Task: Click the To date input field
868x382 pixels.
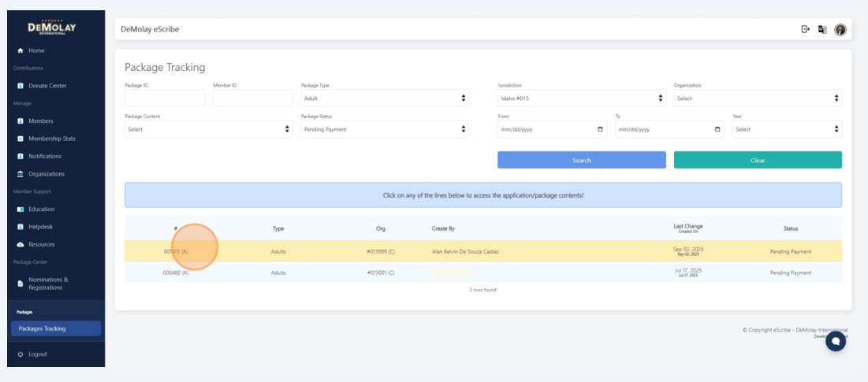Action: [669, 129]
